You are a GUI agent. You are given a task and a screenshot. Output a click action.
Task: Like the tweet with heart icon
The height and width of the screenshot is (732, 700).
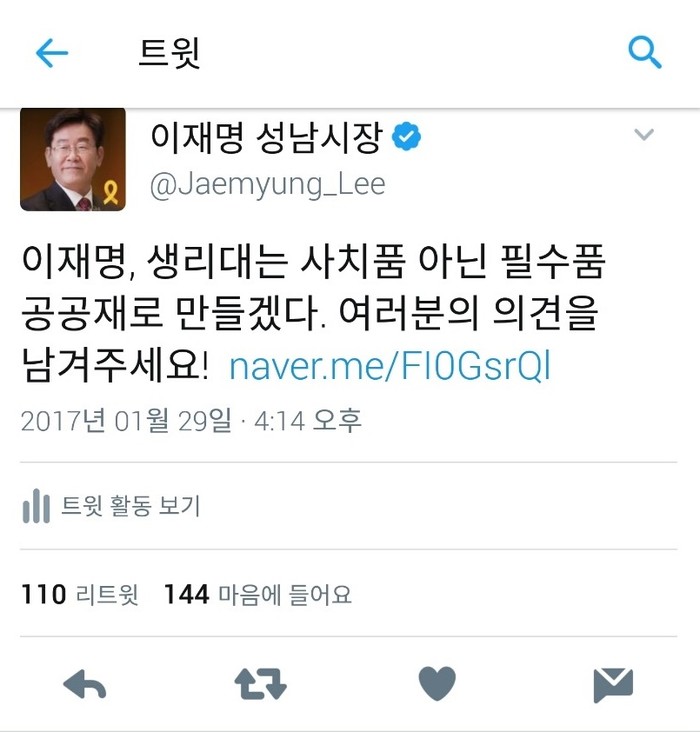pyautogui.click(x=437, y=683)
